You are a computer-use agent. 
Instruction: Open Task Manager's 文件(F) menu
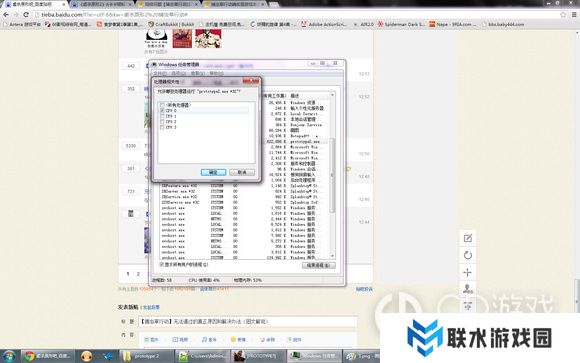[x=160, y=74]
